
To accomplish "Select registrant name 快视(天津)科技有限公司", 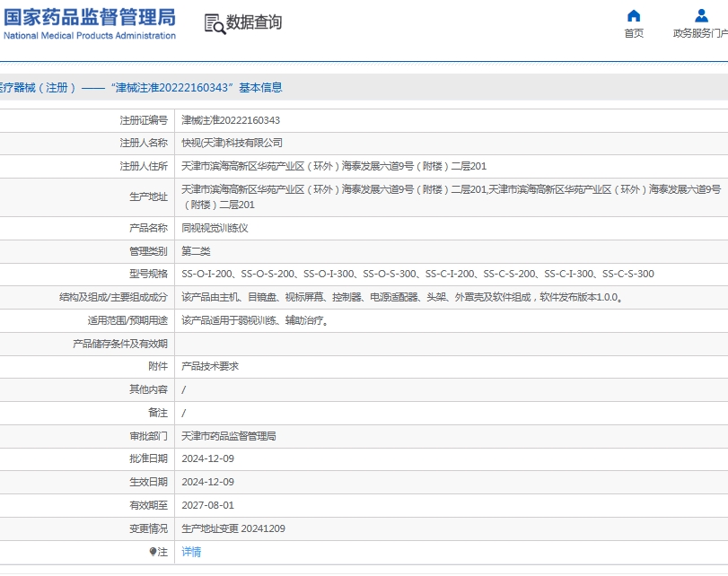I will 232,143.
